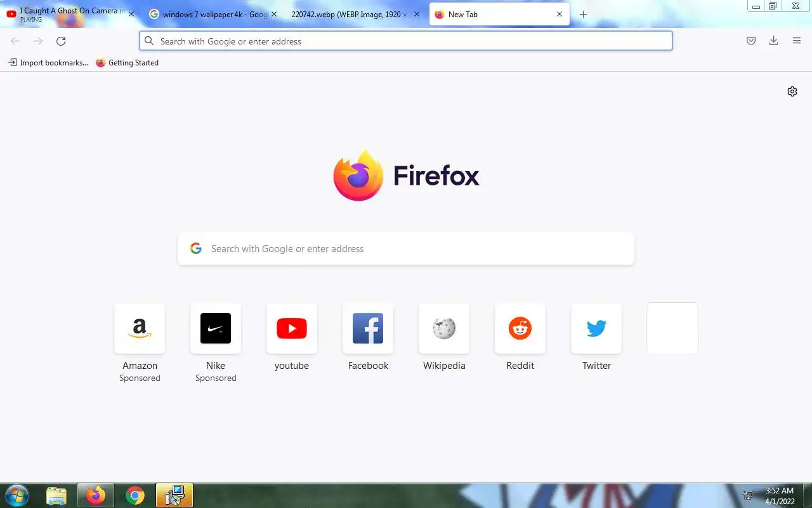The height and width of the screenshot is (508, 812).
Task: Close the windows 7 wallpaper tab
Action: tap(274, 14)
